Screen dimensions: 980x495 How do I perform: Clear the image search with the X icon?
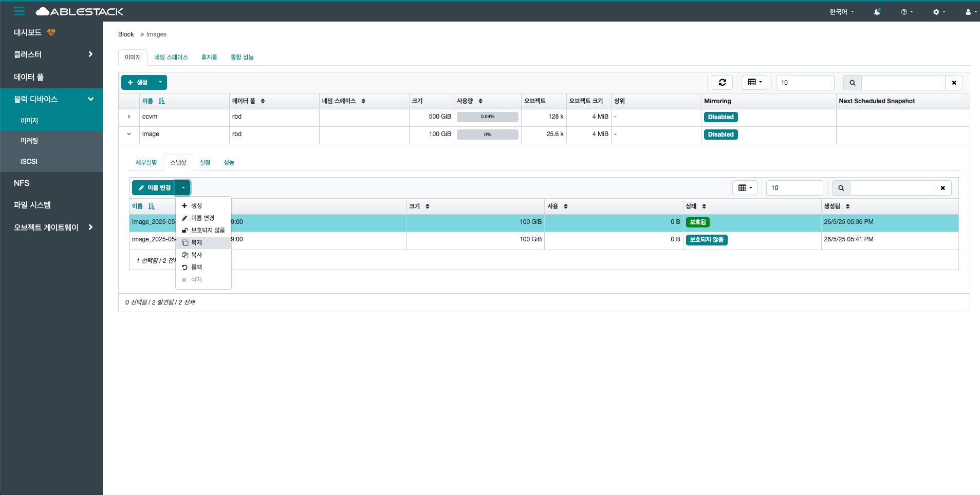954,82
